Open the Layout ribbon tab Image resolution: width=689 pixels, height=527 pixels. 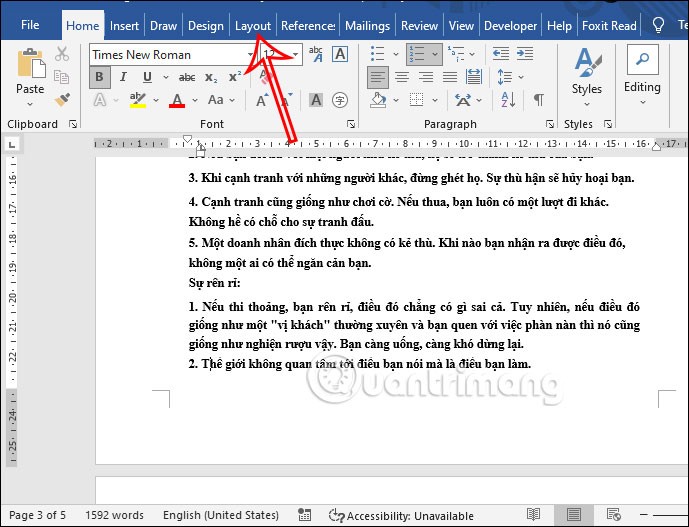pyautogui.click(x=252, y=26)
